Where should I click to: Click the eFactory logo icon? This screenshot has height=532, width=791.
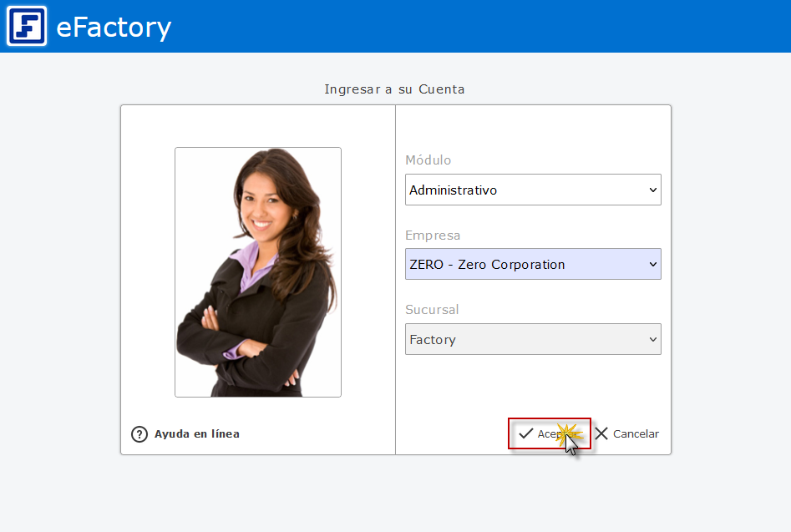[x=27, y=26]
